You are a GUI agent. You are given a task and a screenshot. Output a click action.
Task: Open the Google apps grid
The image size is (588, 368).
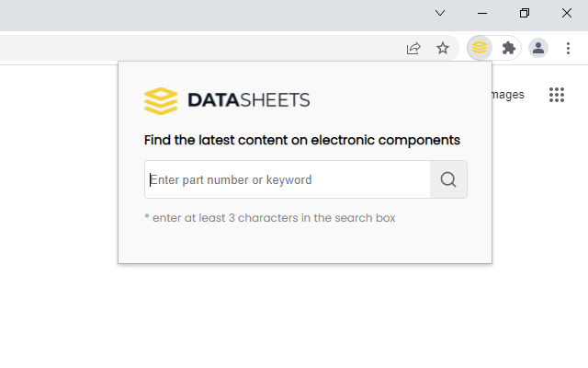click(556, 95)
